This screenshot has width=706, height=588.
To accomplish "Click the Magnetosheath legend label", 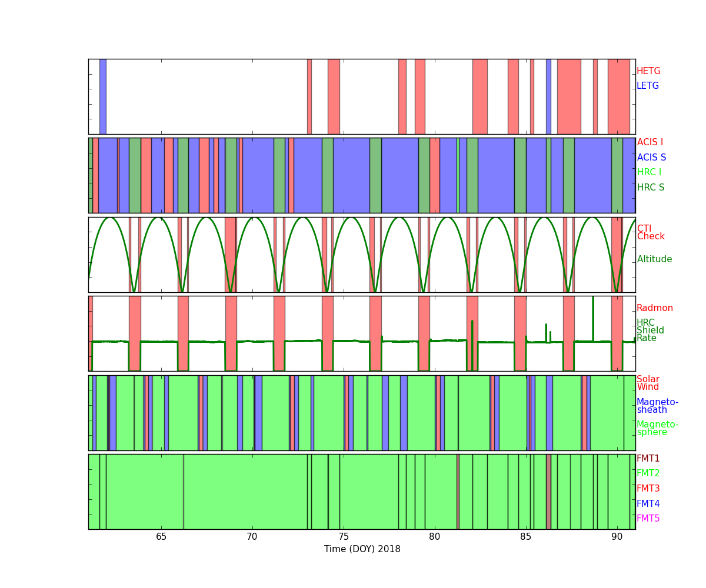I will (657, 406).
